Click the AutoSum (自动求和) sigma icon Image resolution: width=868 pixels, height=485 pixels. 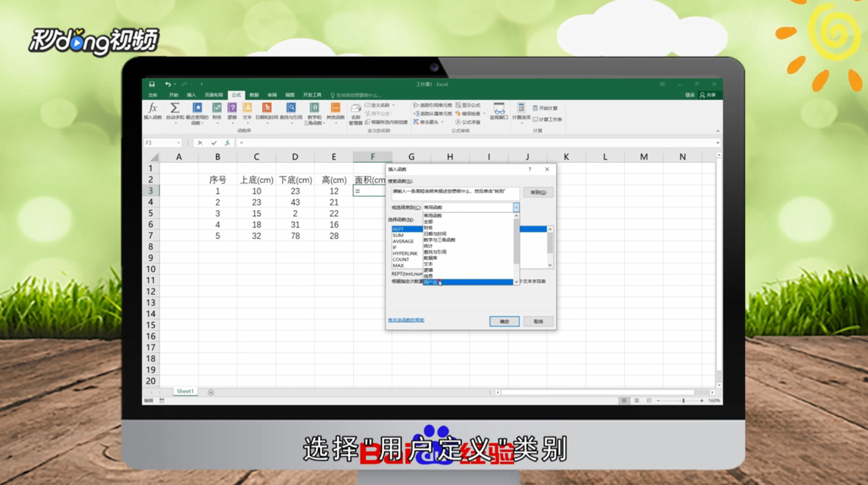point(175,108)
